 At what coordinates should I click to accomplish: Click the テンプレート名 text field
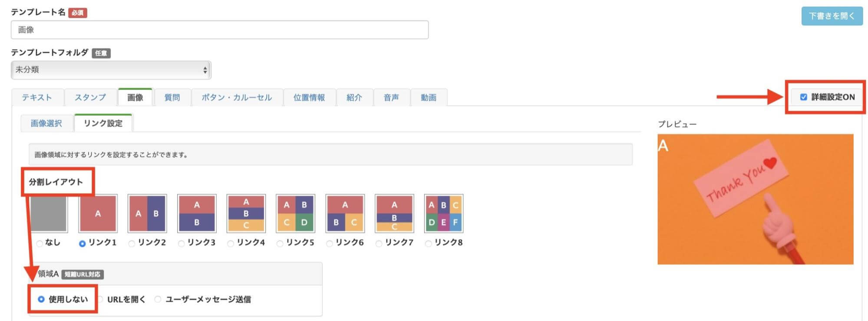219,30
